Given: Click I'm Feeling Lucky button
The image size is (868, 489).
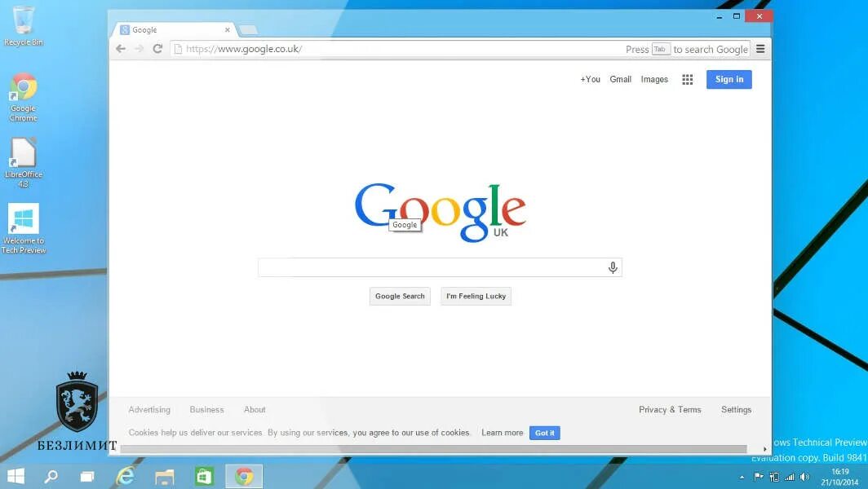Looking at the screenshot, I should (x=476, y=297).
